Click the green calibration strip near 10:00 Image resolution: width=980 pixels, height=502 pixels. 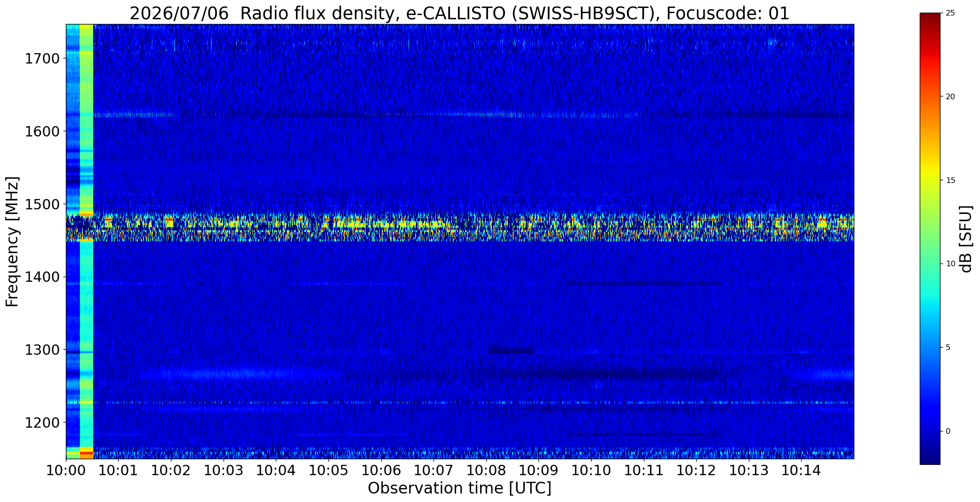tap(87, 241)
